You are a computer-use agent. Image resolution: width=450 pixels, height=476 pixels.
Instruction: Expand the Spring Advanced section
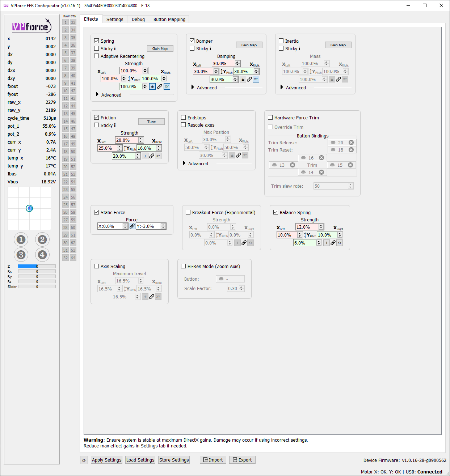97,94
